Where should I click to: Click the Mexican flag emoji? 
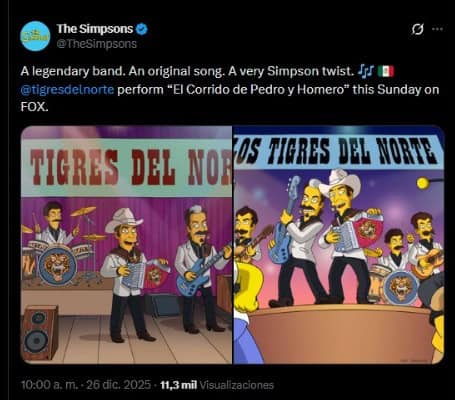386,71
